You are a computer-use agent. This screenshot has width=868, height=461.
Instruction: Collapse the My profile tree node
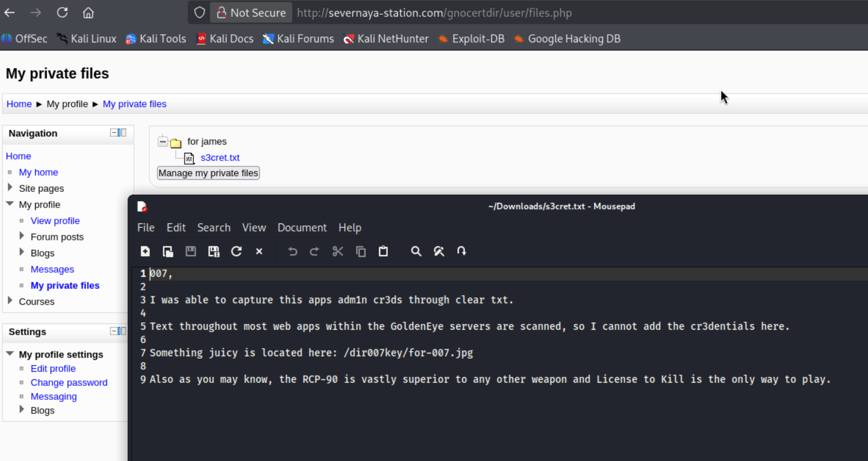(9, 204)
